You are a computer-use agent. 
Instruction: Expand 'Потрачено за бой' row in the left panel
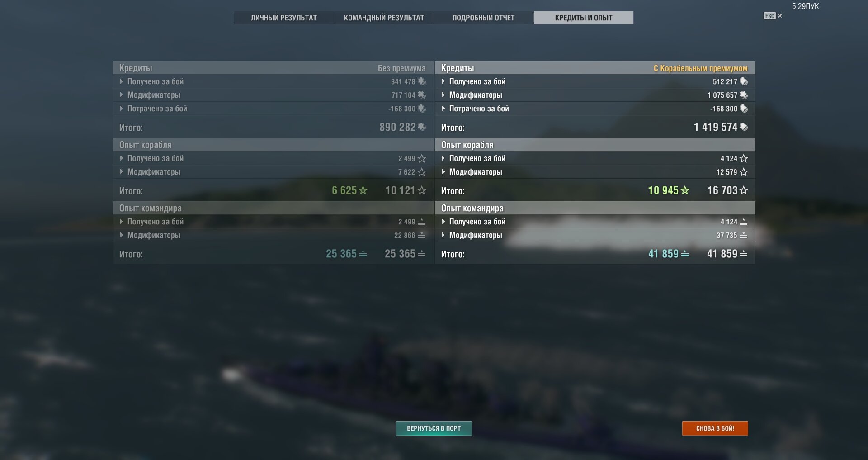tap(274, 109)
